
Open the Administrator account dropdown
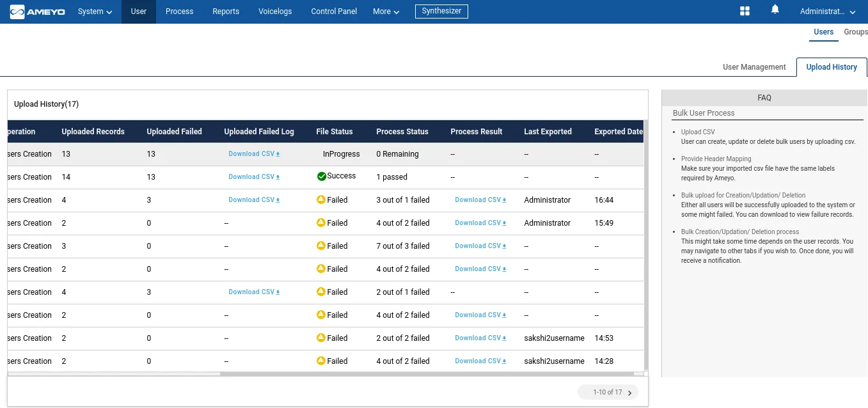(828, 12)
